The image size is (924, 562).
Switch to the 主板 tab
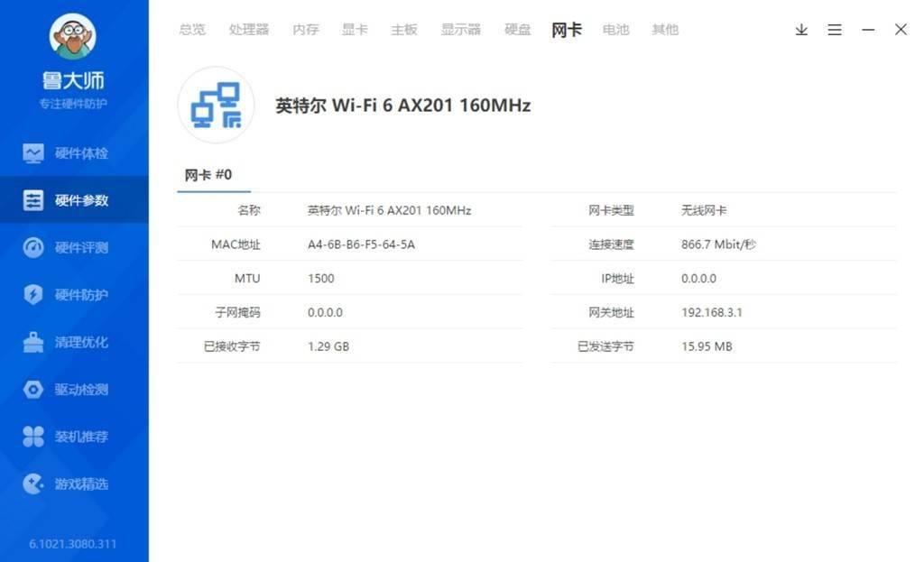[x=404, y=30]
